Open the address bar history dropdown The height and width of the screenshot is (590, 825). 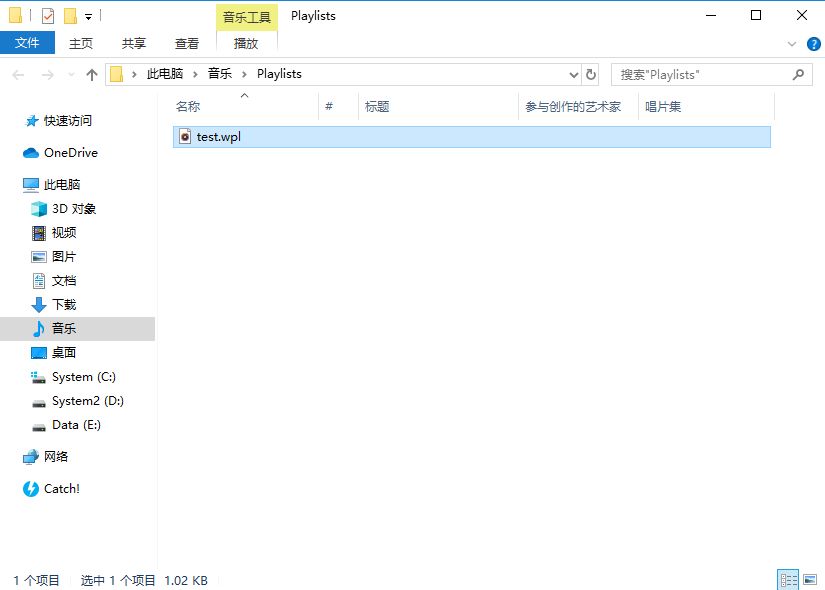pos(573,74)
